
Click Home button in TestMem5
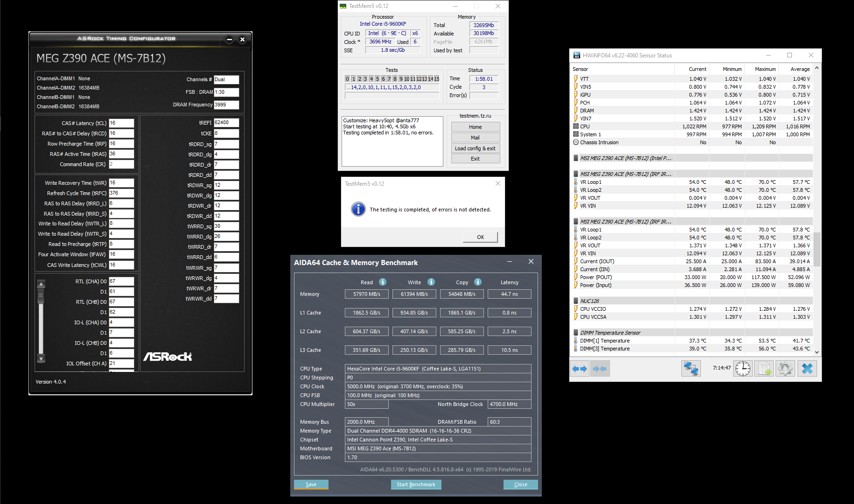476,127
